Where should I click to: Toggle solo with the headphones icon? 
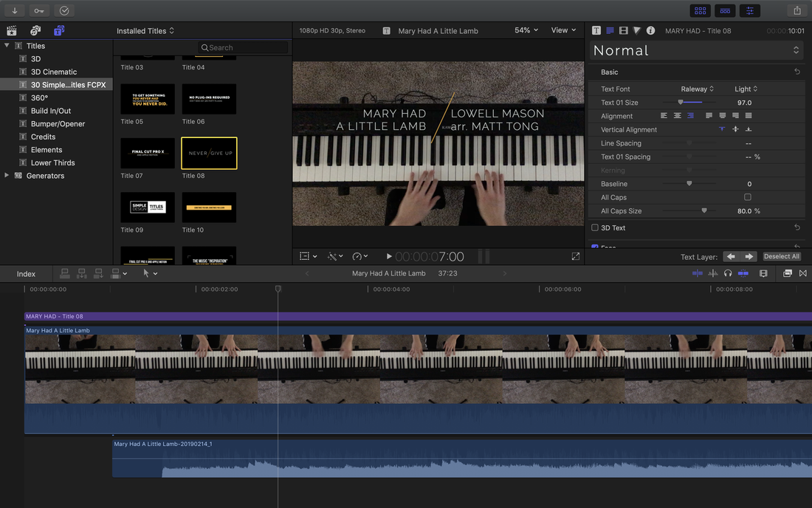[728, 273]
